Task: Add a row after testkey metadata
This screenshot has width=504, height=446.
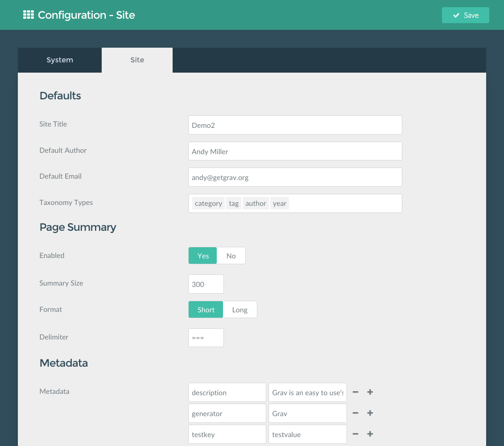Action: [370, 434]
